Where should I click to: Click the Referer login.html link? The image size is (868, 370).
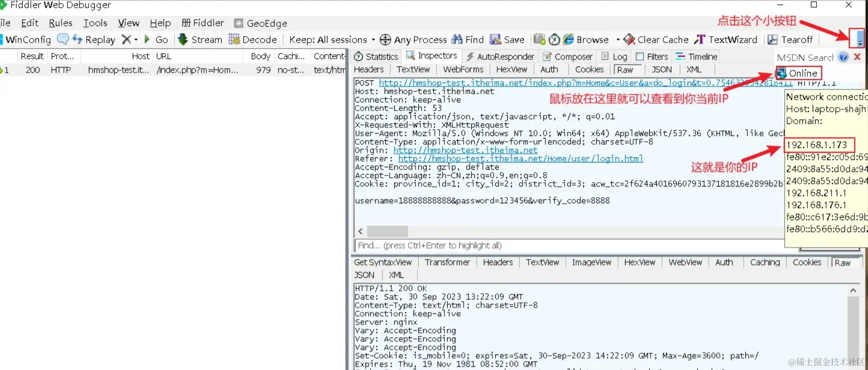pos(521,159)
